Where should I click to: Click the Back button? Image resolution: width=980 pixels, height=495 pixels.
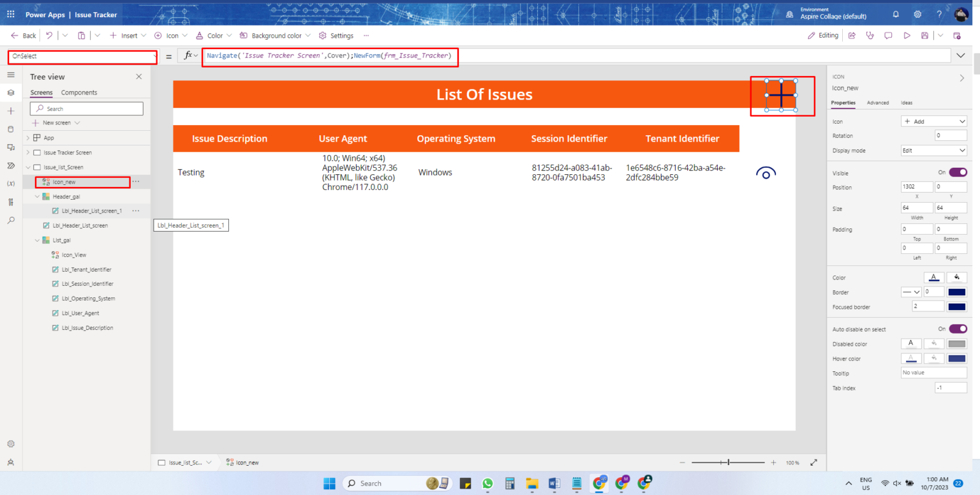coord(24,36)
